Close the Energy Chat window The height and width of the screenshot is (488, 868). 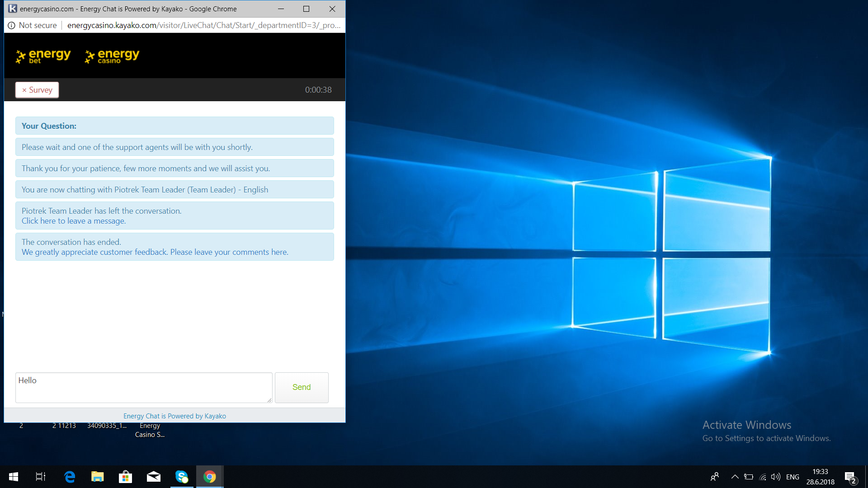click(x=332, y=9)
